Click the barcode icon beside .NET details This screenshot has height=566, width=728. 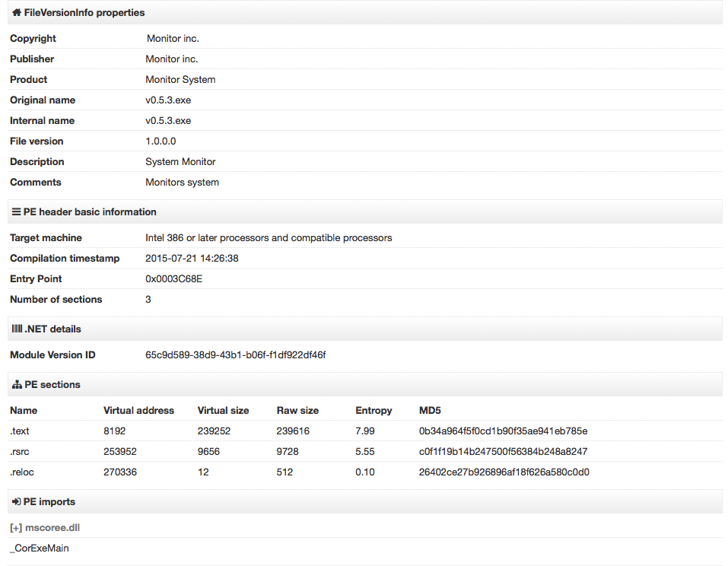(x=17, y=329)
